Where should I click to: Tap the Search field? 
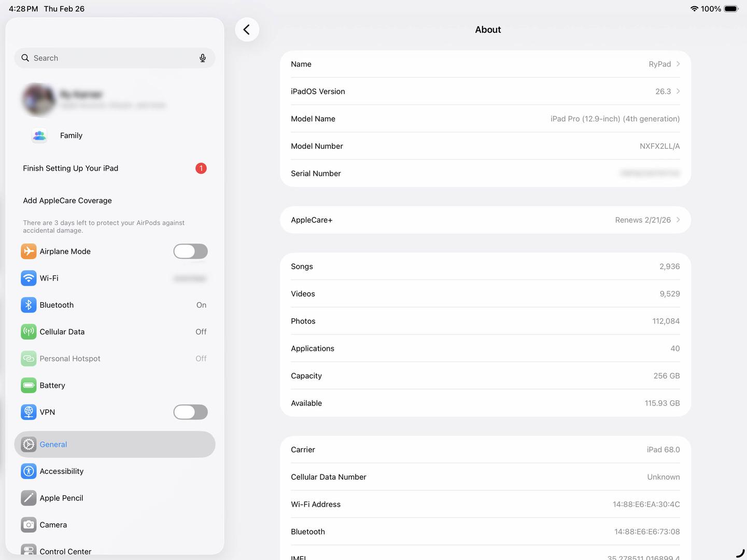click(x=115, y=58)
